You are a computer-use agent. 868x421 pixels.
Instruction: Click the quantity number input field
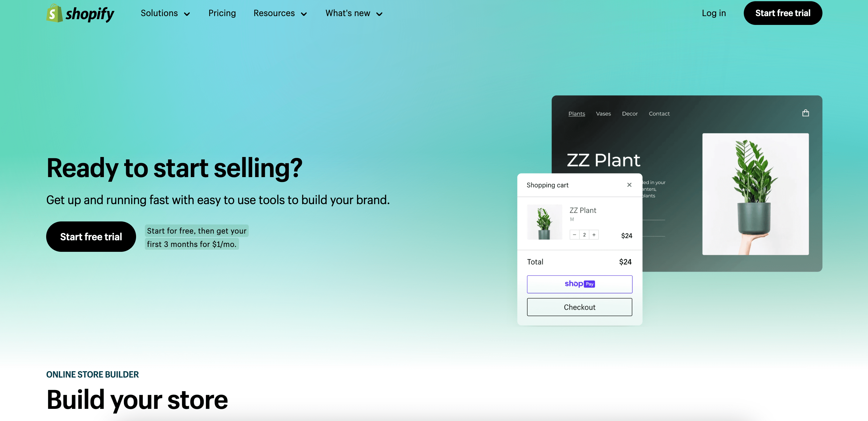[x=584, y=234]
